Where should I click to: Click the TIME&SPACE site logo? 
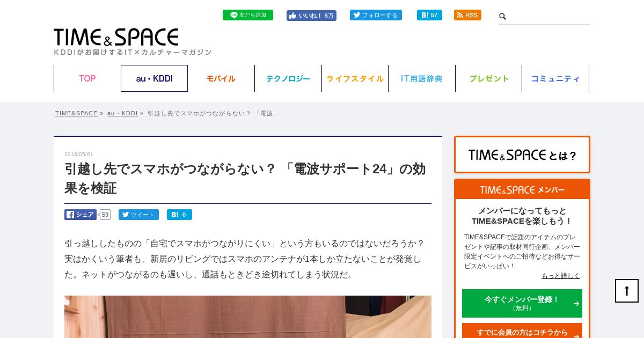pos(116,37)
